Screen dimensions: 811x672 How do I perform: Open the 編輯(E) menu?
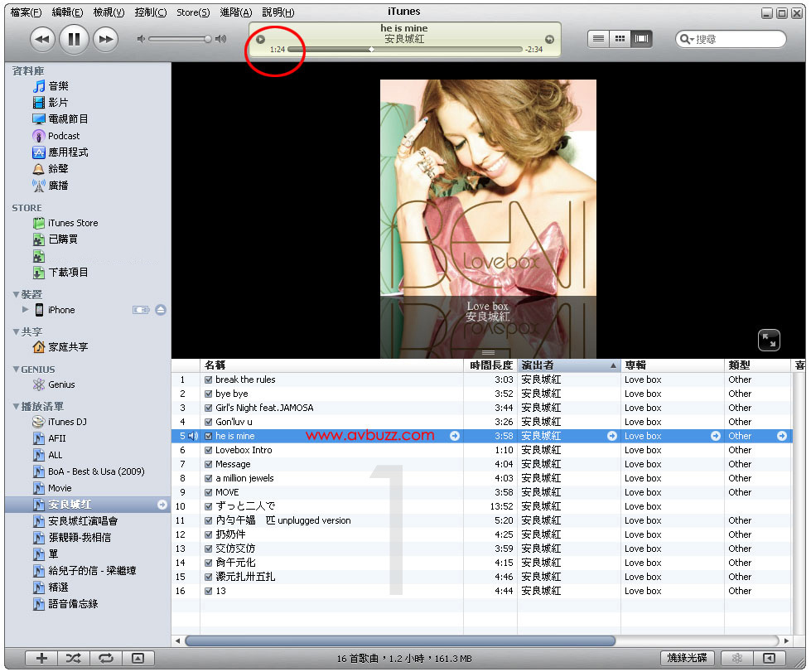pyautogui.click(x=67, y=12)
